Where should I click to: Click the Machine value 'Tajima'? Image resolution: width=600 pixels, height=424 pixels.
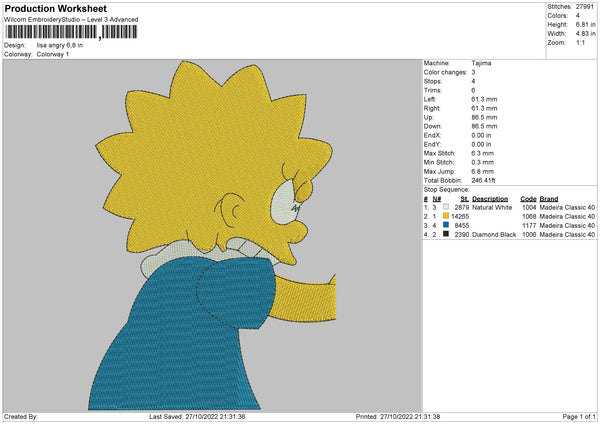(x=481, y=63)
